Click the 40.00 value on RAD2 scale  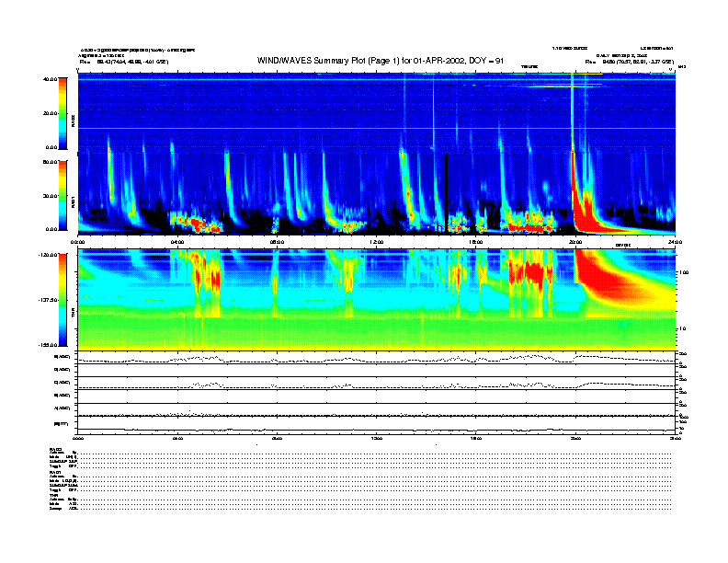(x=50, y=79)
